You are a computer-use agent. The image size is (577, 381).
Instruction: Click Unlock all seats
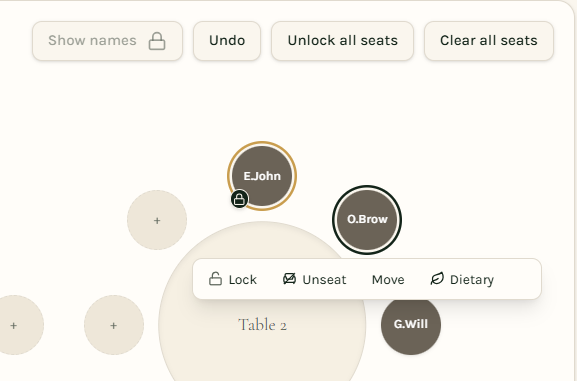[343, 41]
